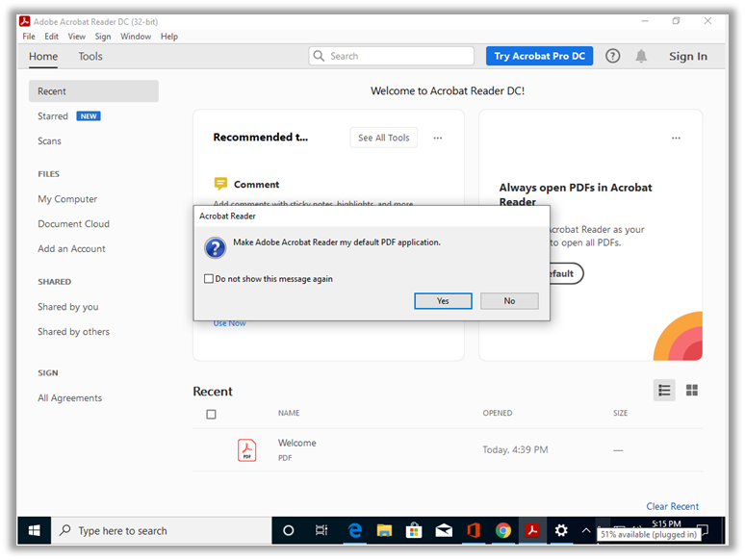Click Add an Account
This screenshot has height=560, width=745.
click(71, 249)
